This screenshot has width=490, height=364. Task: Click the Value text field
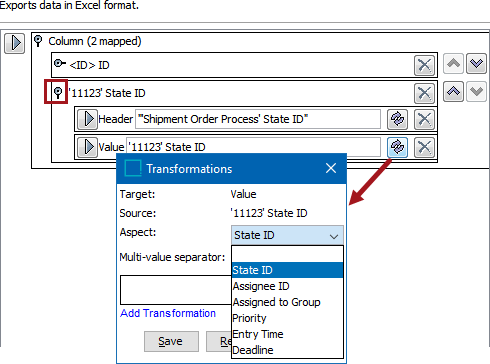tap(253, 147)
